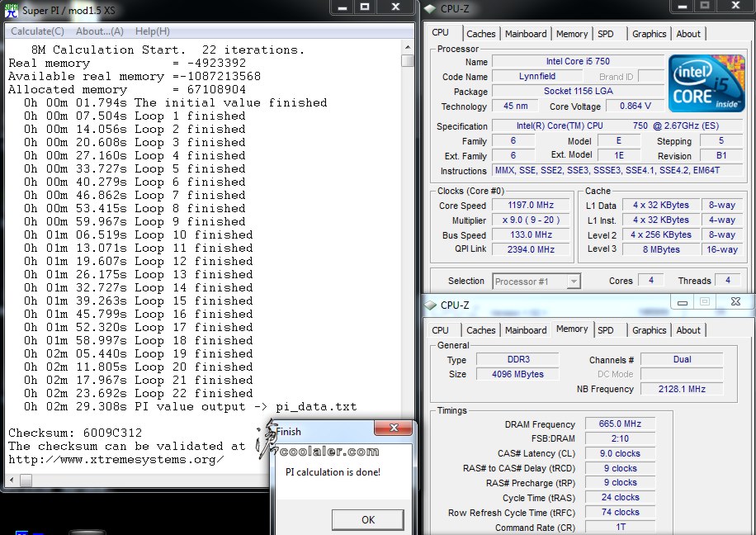Click the Technology value 45 nm
Viewport: 756px width, 535px height.
[515, 106]
